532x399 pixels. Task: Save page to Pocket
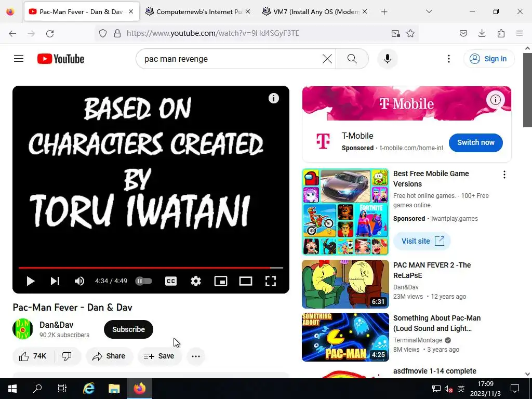(463, 33)
